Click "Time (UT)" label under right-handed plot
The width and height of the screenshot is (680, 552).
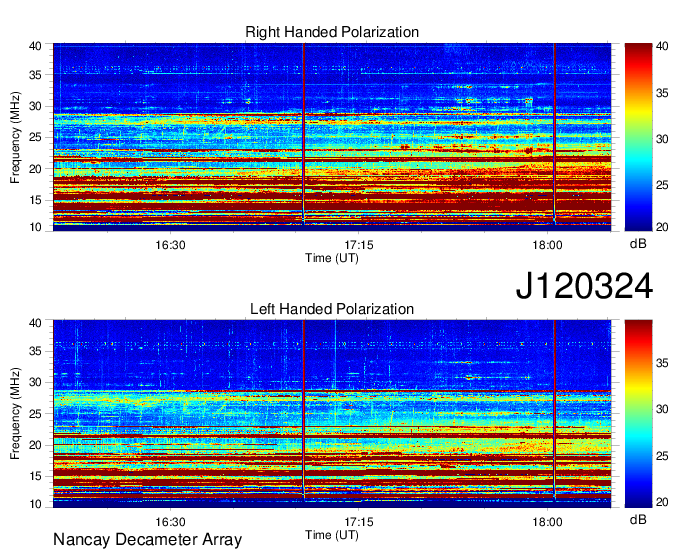[x=332, y=258]
